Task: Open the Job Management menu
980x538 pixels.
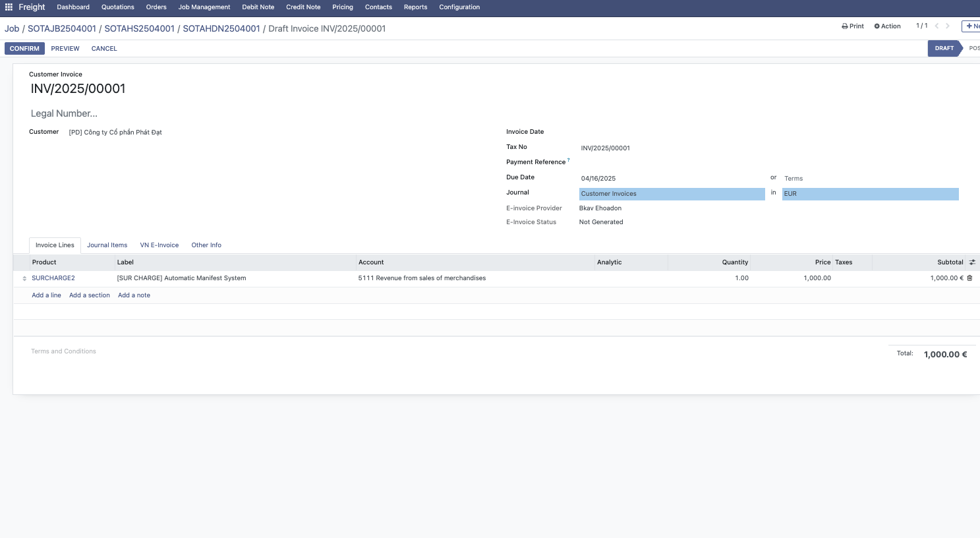Action: click(204, 7)
